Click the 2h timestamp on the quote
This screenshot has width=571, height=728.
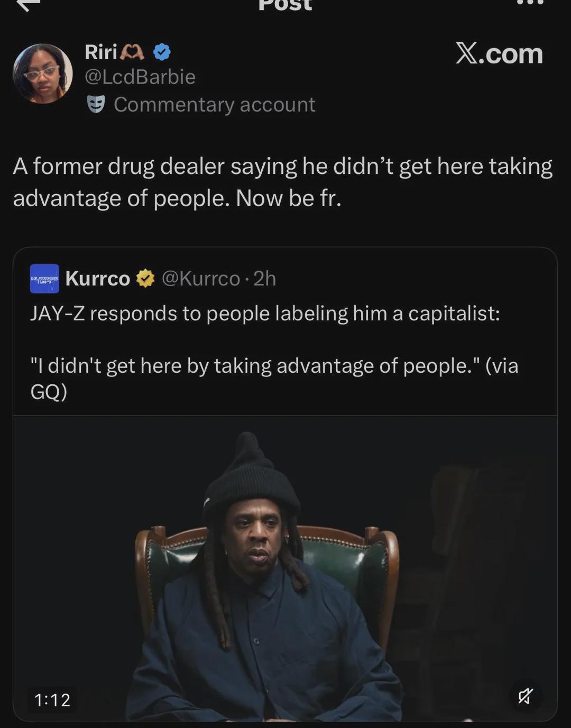coord(263,279)
